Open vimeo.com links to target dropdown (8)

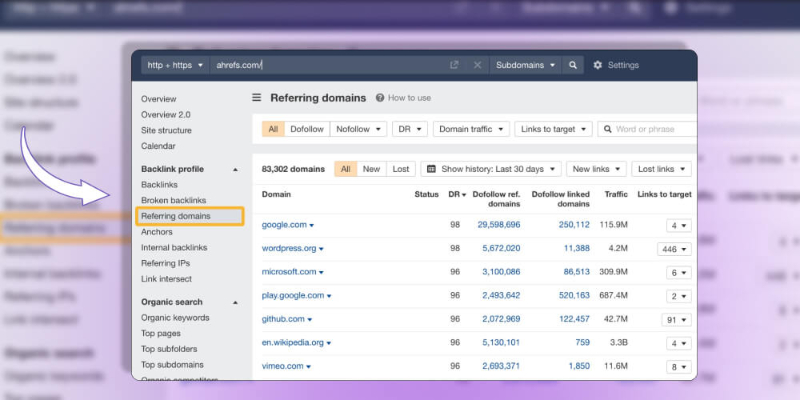pos(679,367)
